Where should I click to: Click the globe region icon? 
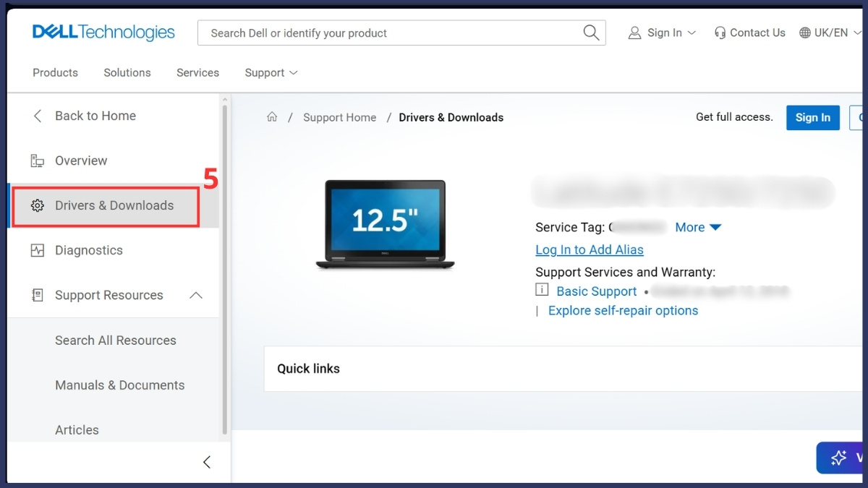805,33
